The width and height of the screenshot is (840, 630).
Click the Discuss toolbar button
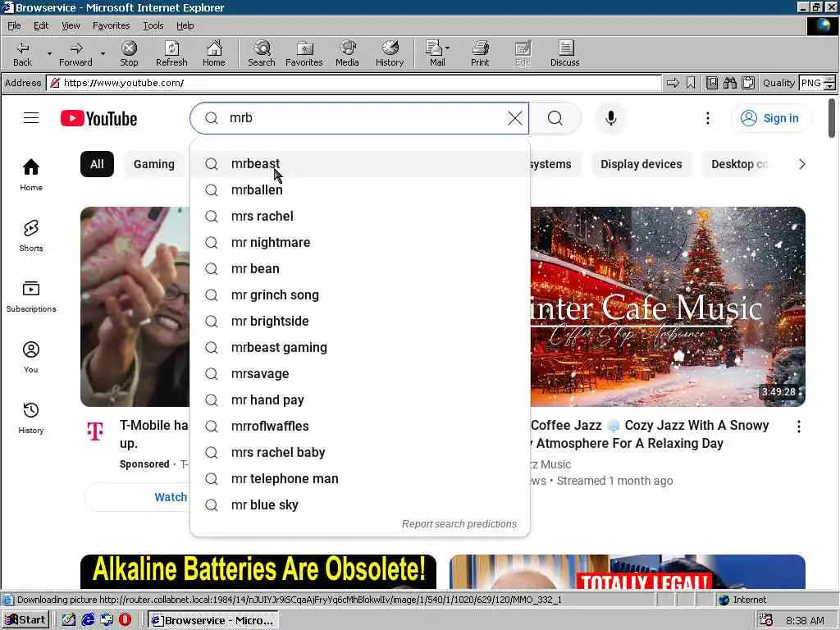coord(564,53)
